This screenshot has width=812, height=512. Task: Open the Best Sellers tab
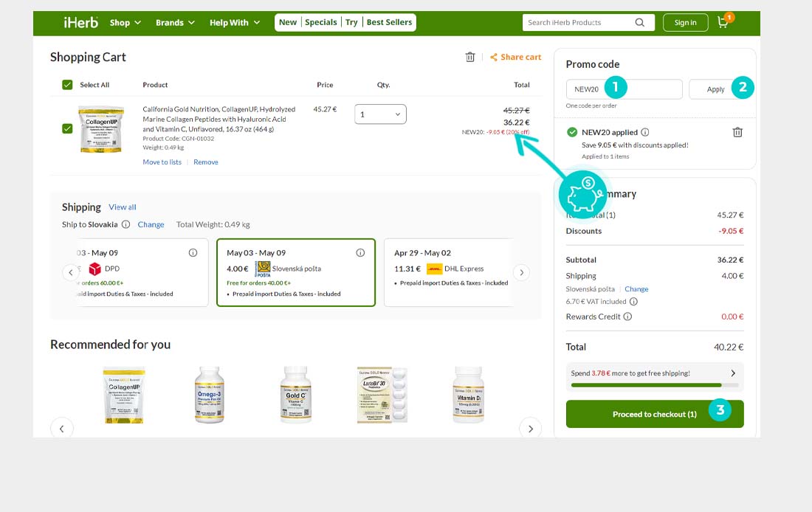tap(390, 22)
